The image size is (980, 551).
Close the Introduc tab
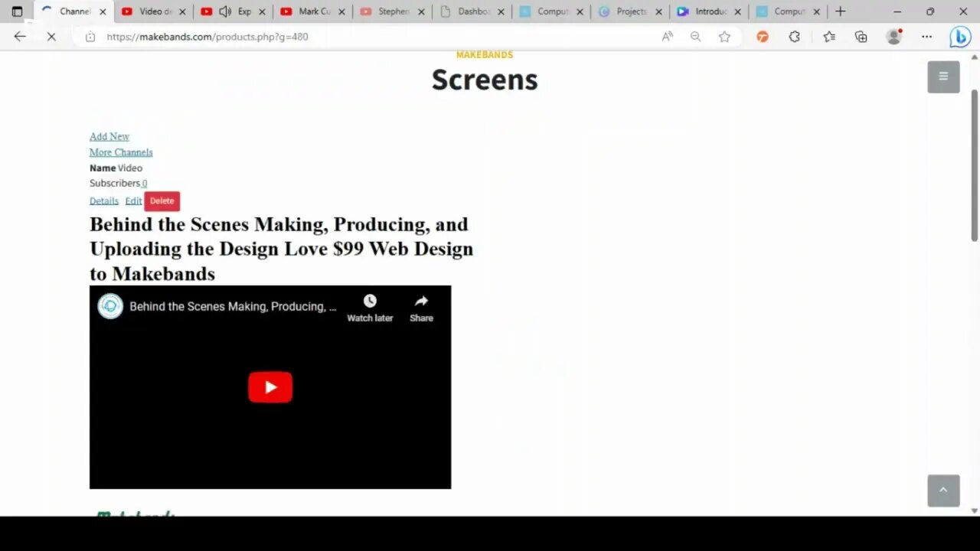tap(738, 11)
